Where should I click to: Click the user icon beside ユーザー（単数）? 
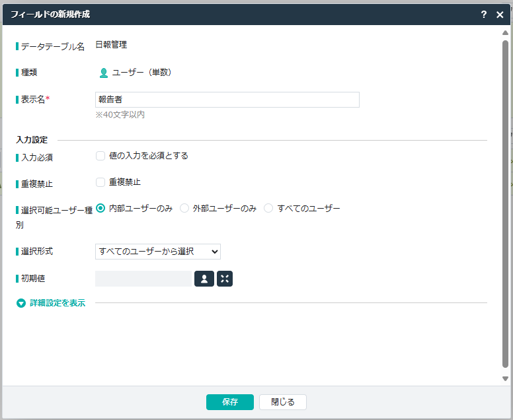(104, 73)
